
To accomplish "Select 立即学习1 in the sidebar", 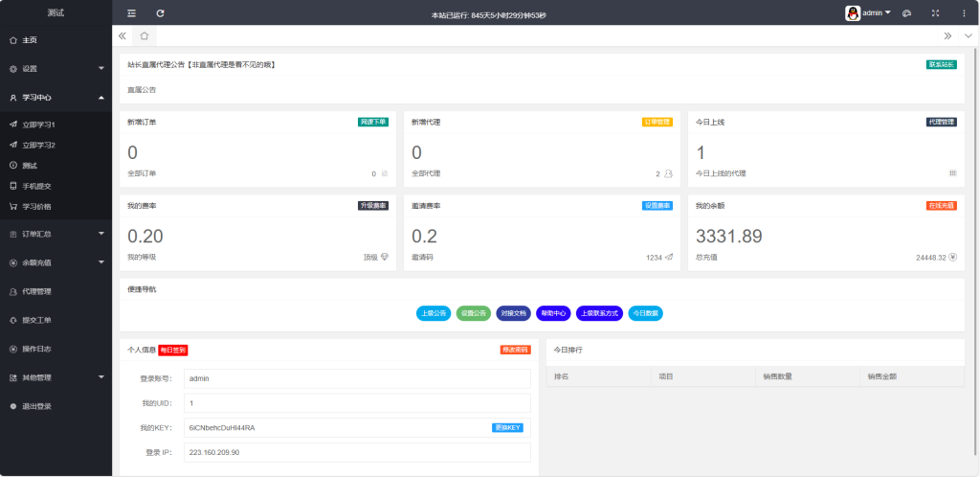I will (x=38, y=125).
